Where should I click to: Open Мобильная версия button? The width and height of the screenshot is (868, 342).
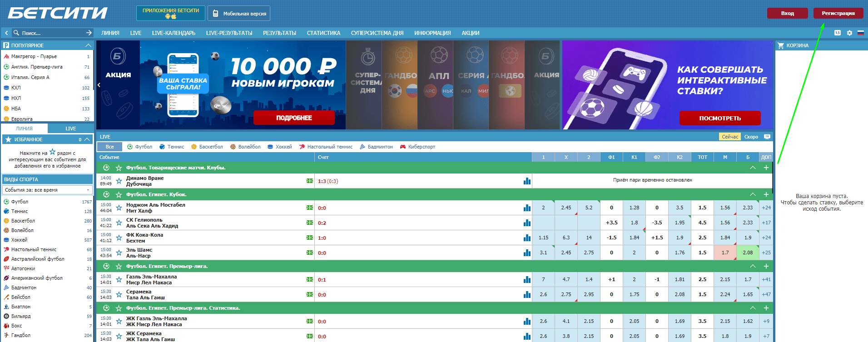[x=239, y=13]
